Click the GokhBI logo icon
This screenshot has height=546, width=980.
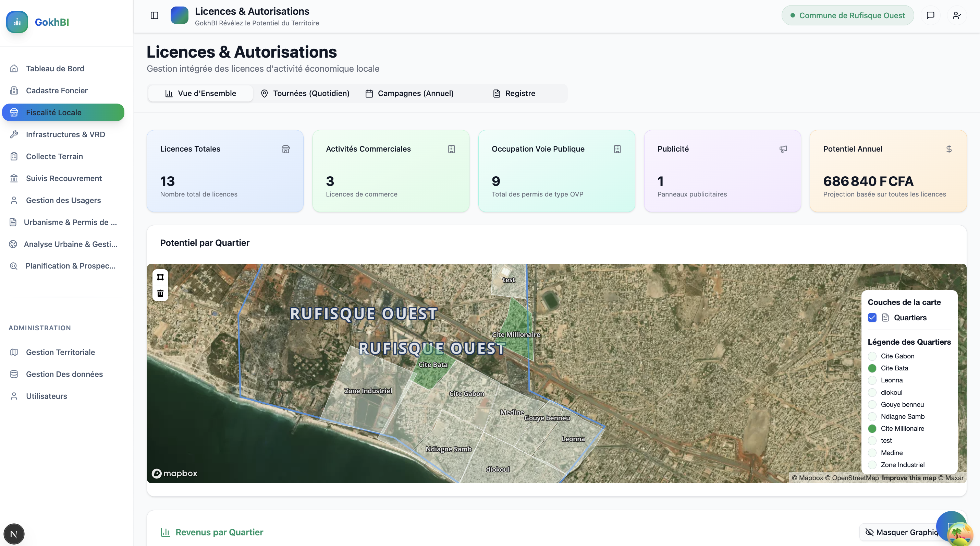[x=17, y=22]
